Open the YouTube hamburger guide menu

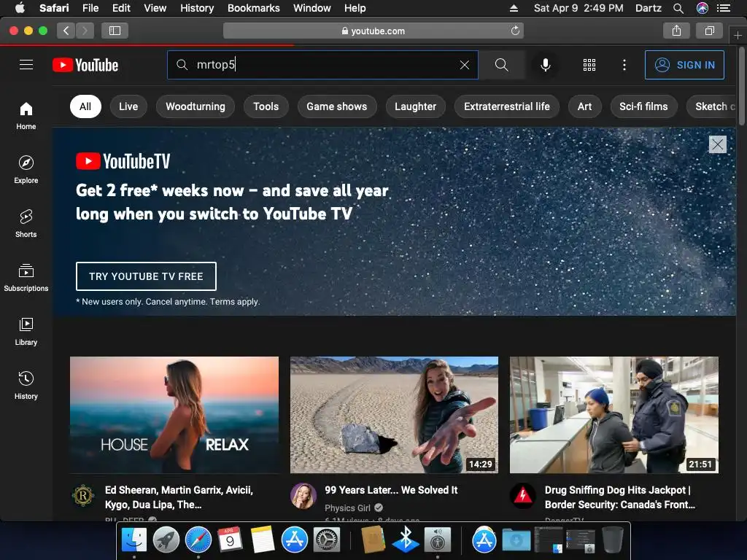tap(26, 65)
